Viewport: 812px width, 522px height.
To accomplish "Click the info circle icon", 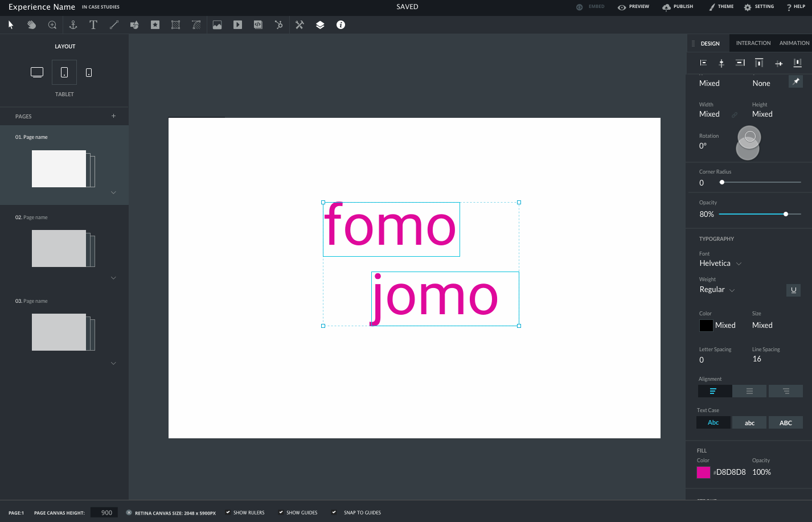I will (x=341, y=25).
